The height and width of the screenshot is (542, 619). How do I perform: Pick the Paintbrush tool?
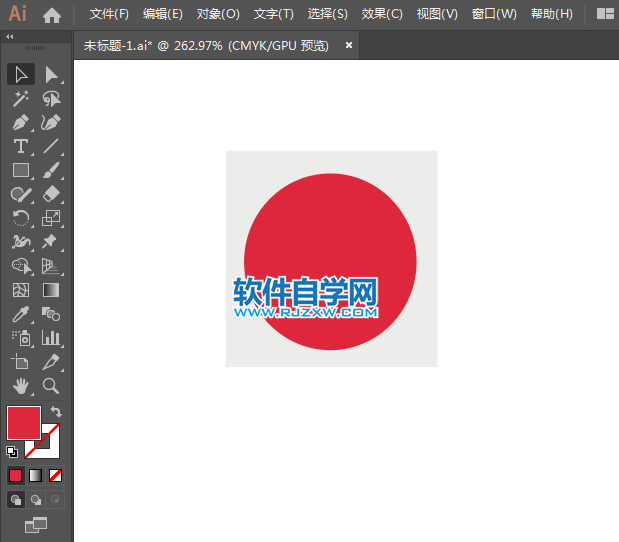pos(51,170)
